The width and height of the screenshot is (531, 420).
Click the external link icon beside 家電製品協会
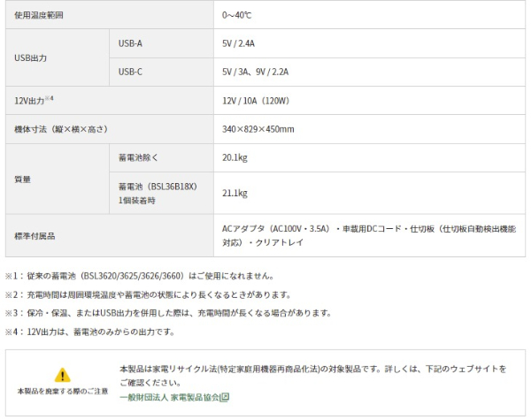coord(225,397)
